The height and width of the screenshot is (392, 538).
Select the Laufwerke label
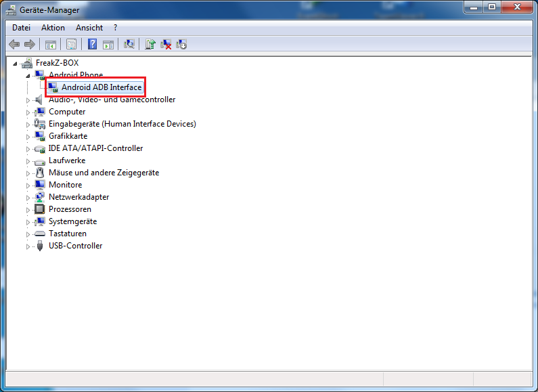coord(67,160)
